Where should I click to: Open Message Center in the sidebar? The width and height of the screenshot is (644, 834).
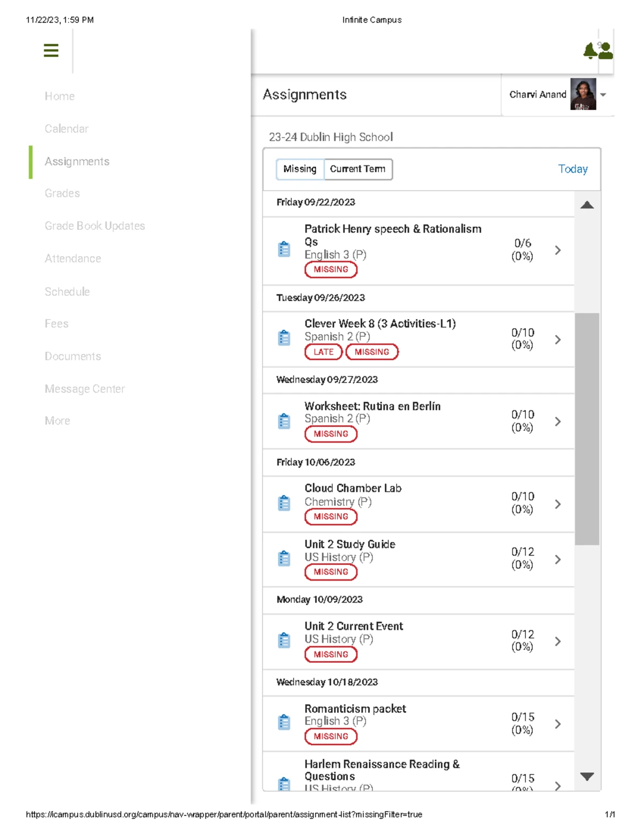pyautogui.click(x=85, y=389)
